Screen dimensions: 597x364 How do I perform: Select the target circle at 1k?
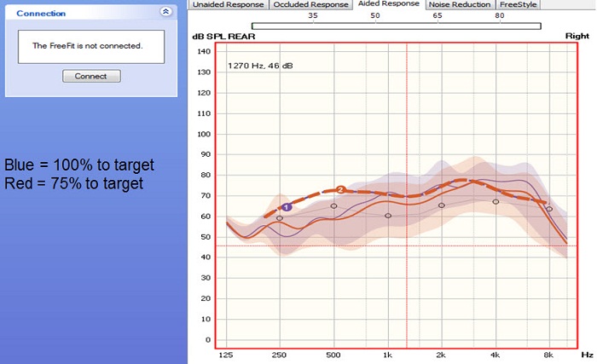(x=388, y=216)
